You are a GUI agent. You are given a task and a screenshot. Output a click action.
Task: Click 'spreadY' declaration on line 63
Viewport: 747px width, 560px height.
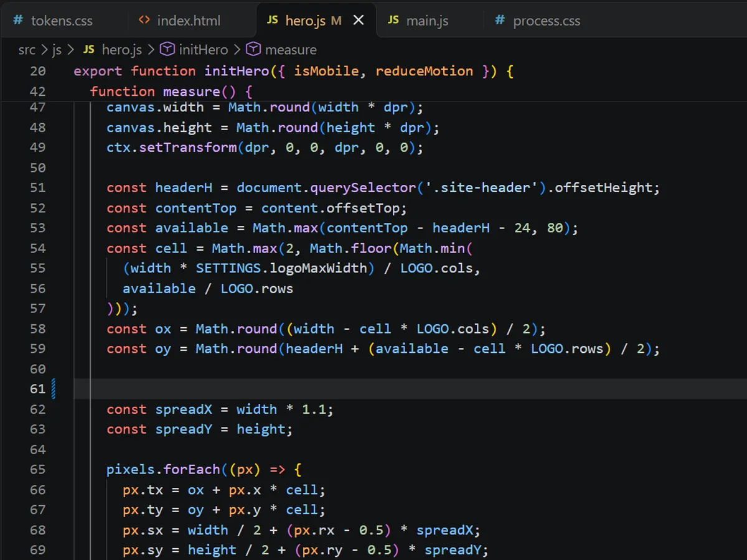(x=184, y=429)
